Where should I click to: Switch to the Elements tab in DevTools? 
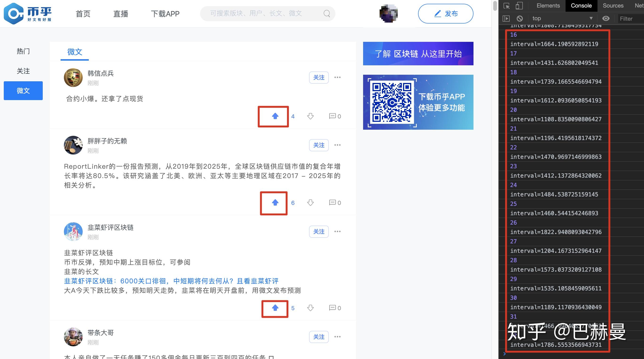[548, 5]
